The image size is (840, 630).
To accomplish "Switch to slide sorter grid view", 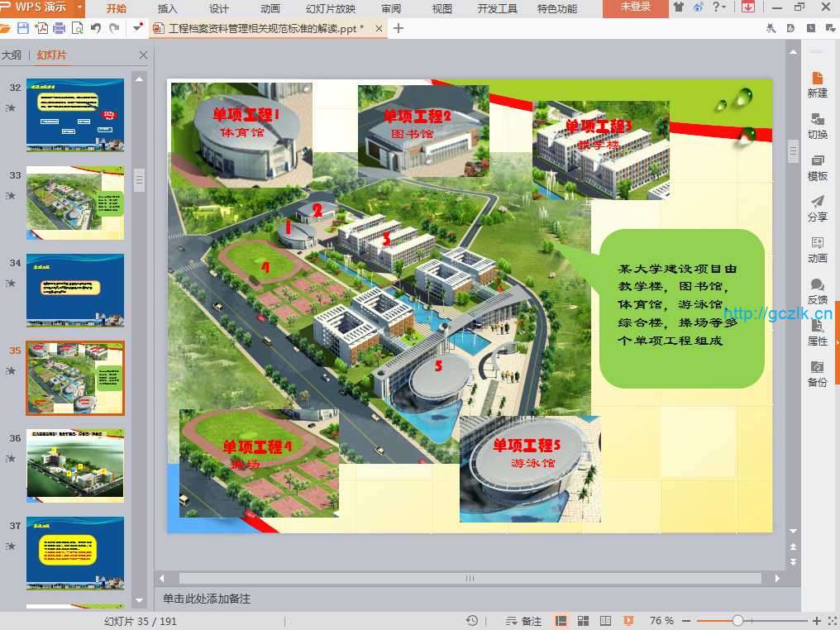I will (583, 621).
